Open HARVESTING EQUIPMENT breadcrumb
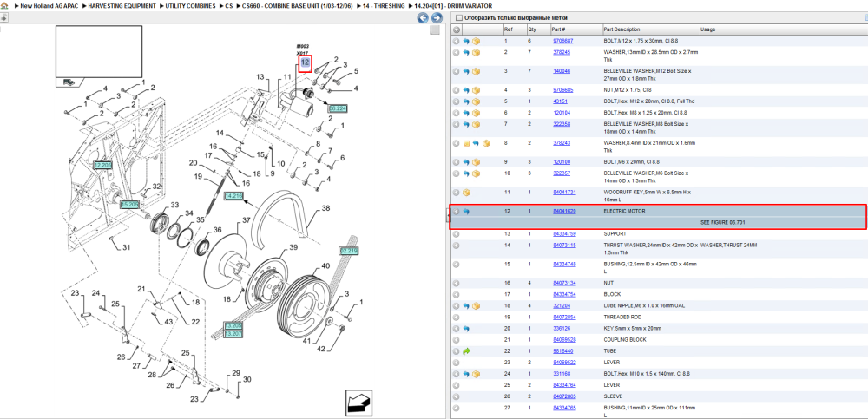The width and height of the screenshot is (868, 419). tap(122, 5)
